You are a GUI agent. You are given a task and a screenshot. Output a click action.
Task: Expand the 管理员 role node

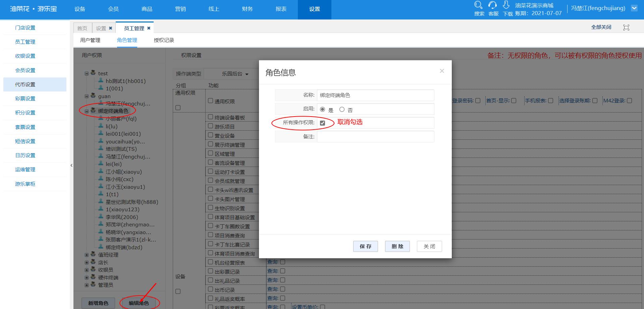tap(87, 285)
